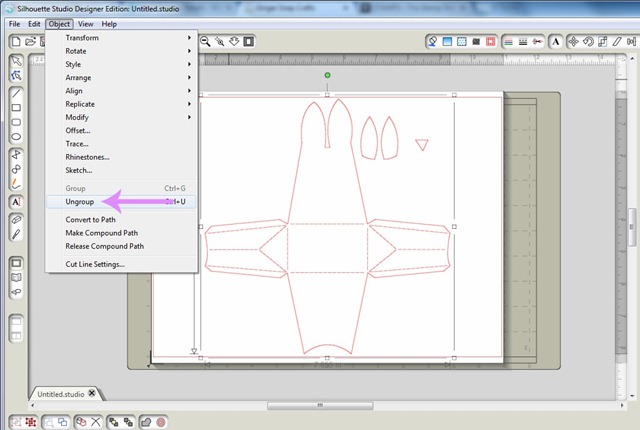Click the green rotation handle above the design
640x430 pixels.
tap(327, 75)
